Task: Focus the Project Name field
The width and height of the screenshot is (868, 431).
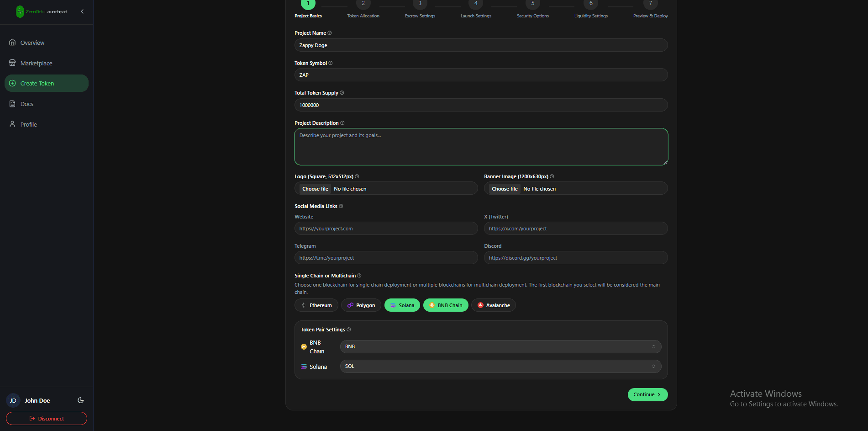Action: (x=481, y=45)
